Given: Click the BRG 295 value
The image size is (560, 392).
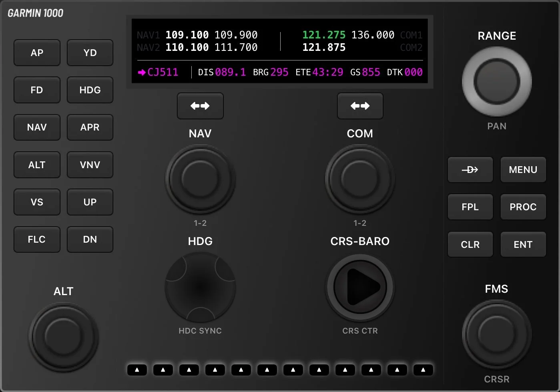Looking at the screenshot, I should click(x=279, y=72).
